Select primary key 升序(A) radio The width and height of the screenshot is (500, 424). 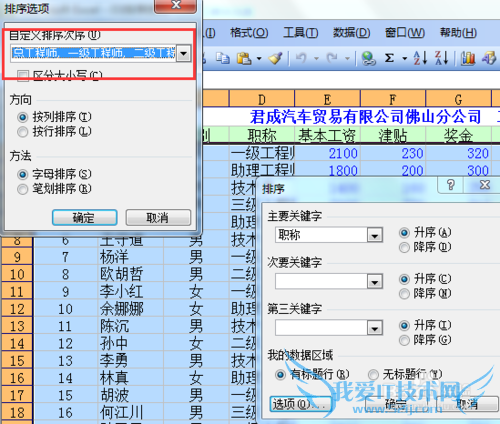404,233
